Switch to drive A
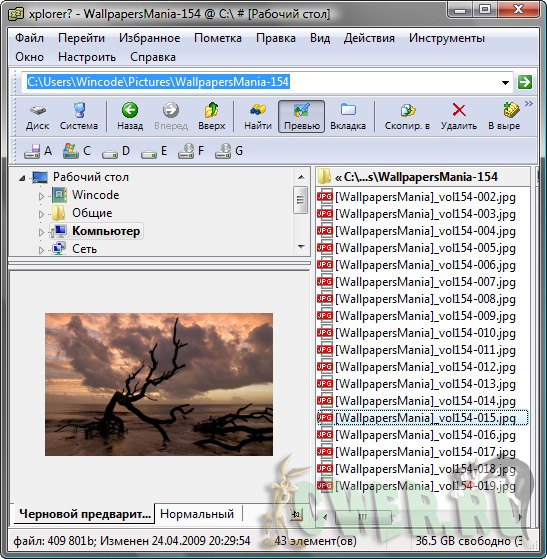The height and width of the screenshot is (559, 547). click(38, 151)
